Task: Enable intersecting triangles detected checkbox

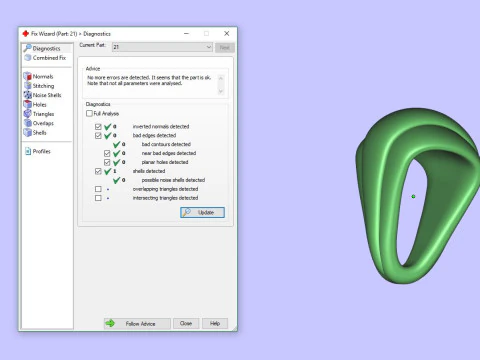Action: [98, 198]
